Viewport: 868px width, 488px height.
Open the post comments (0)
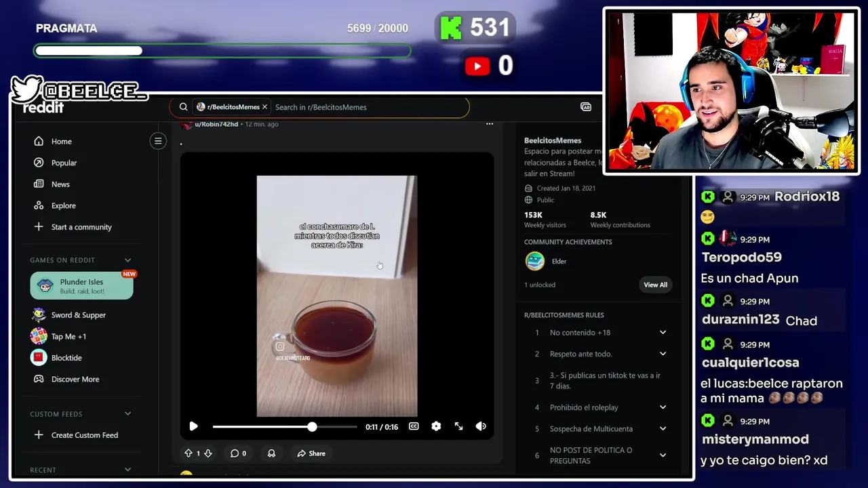pos(238,453)
